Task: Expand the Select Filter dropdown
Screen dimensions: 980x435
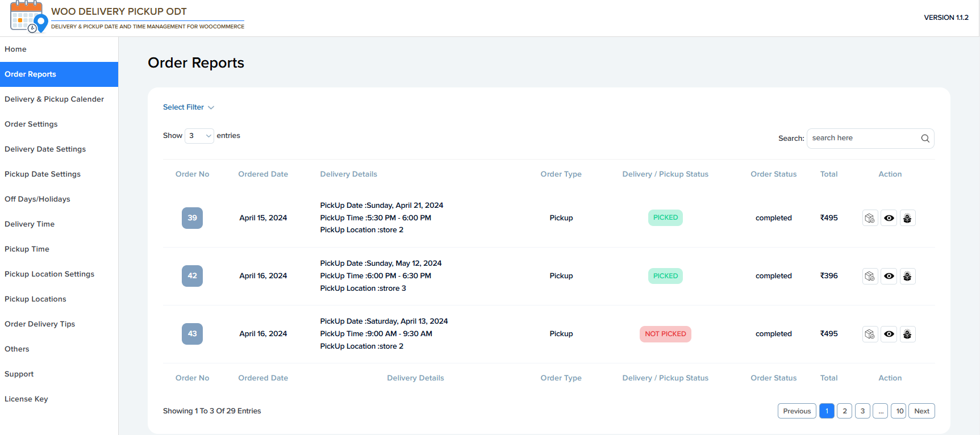Action: [188, 107]
